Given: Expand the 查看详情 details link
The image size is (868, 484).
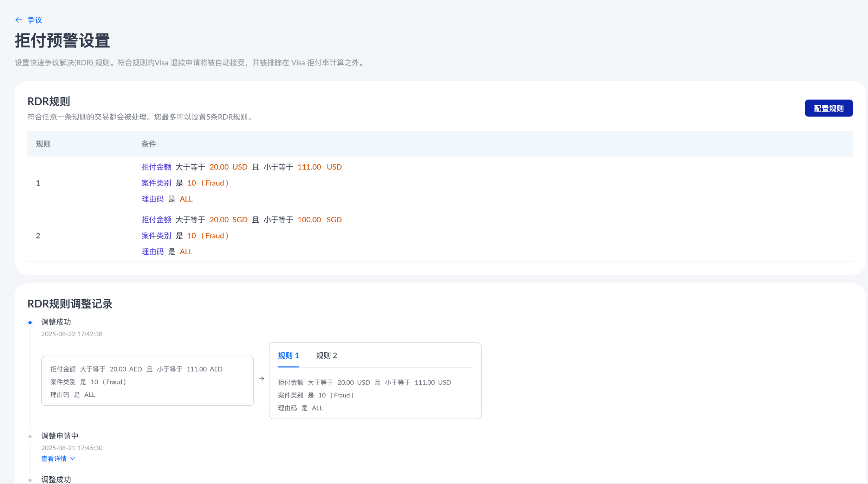Looking at the screenshot, I should coord(54,459).
